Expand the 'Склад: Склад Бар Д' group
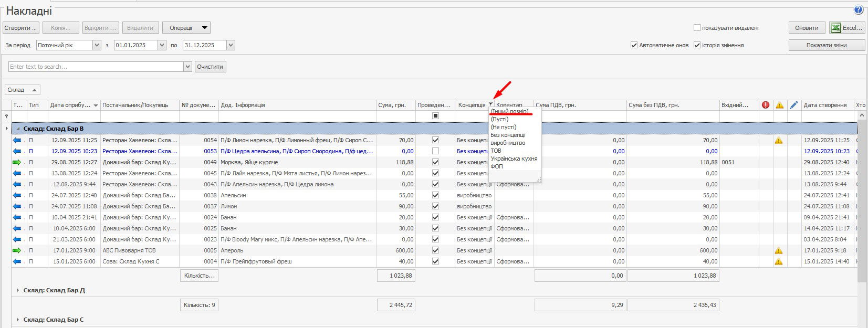The width and height of the screenshot is (868, 328). point(17,290)
